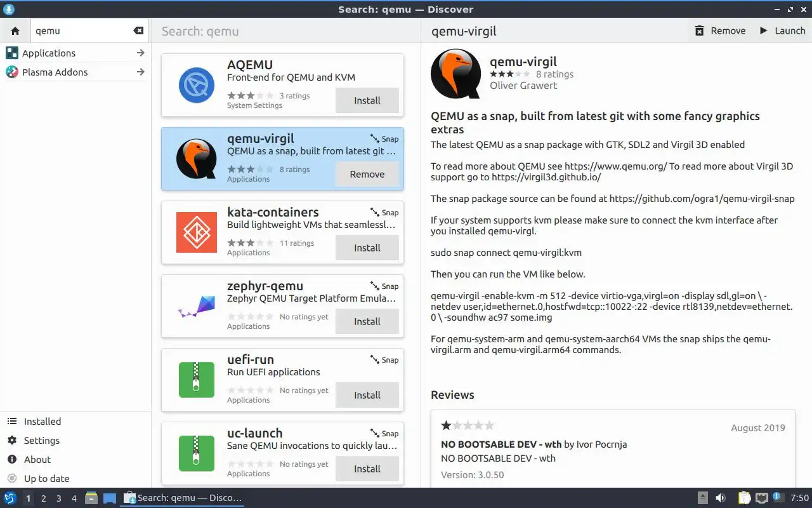Open the About page
The width and height of the screenshot is (812, 508).
click(x=75, y=459)
